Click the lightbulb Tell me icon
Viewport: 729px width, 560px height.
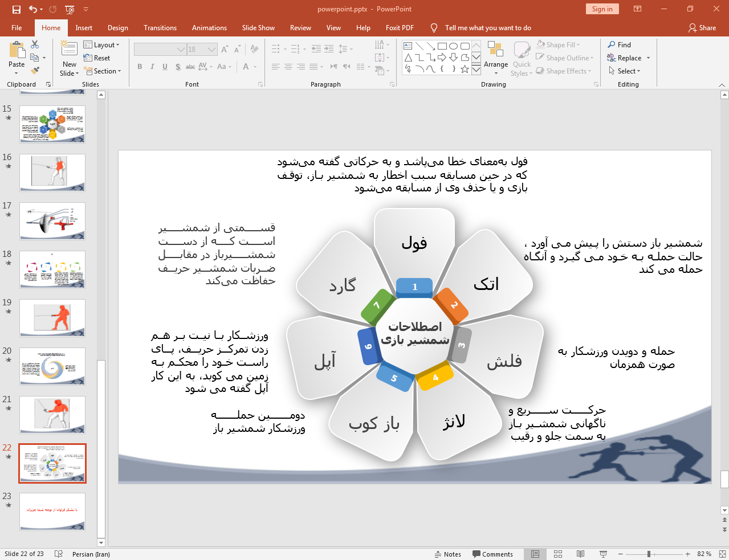434,28
